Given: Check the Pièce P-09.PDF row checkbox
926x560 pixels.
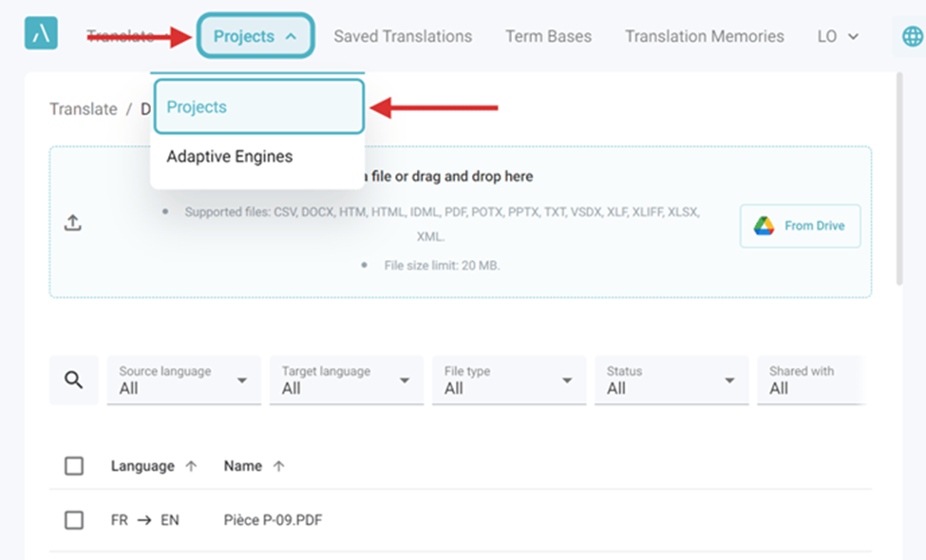Looking at the screenshot, I should click(x=74, y=520).
